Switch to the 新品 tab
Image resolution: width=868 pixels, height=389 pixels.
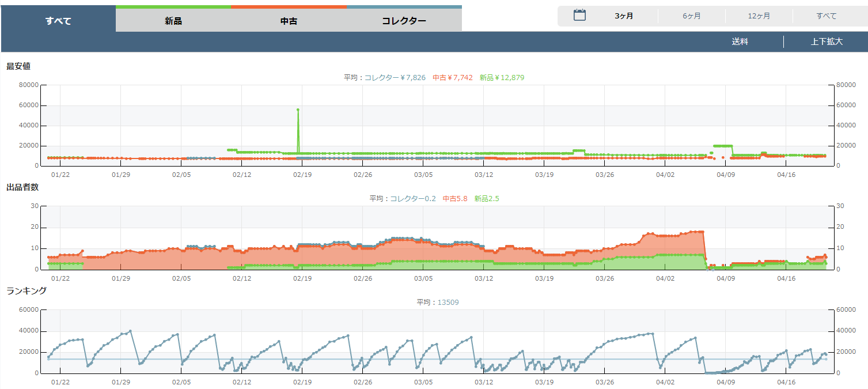point(173,21)
